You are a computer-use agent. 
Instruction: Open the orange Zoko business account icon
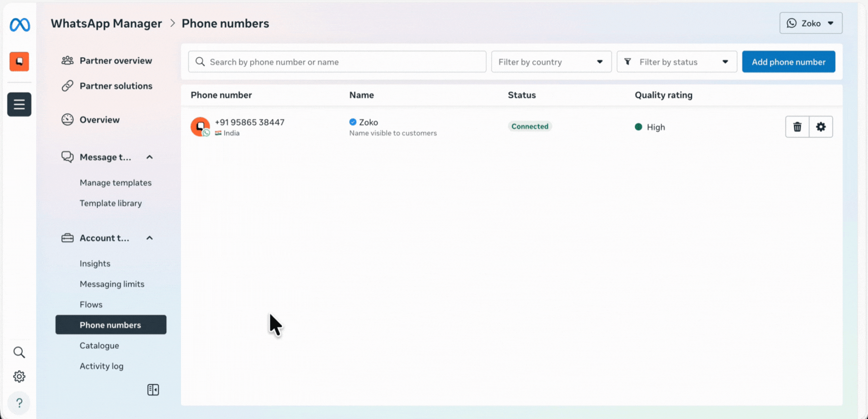click(x=19, y=61)
